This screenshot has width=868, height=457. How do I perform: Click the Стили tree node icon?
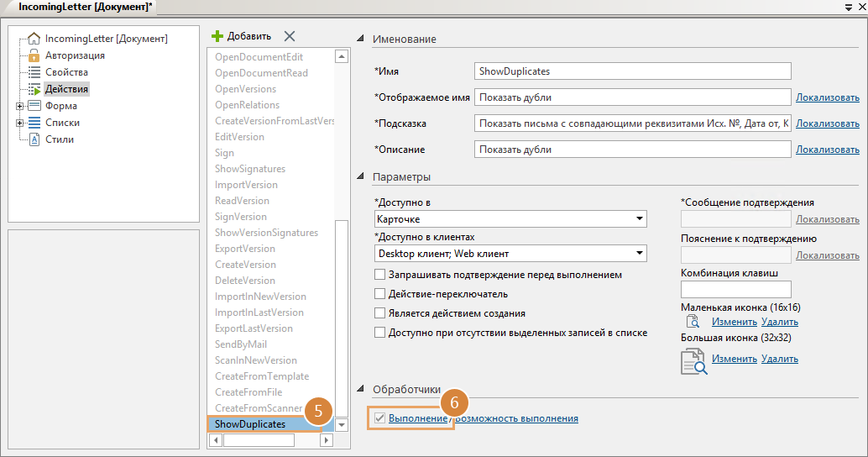click(34, 139)
